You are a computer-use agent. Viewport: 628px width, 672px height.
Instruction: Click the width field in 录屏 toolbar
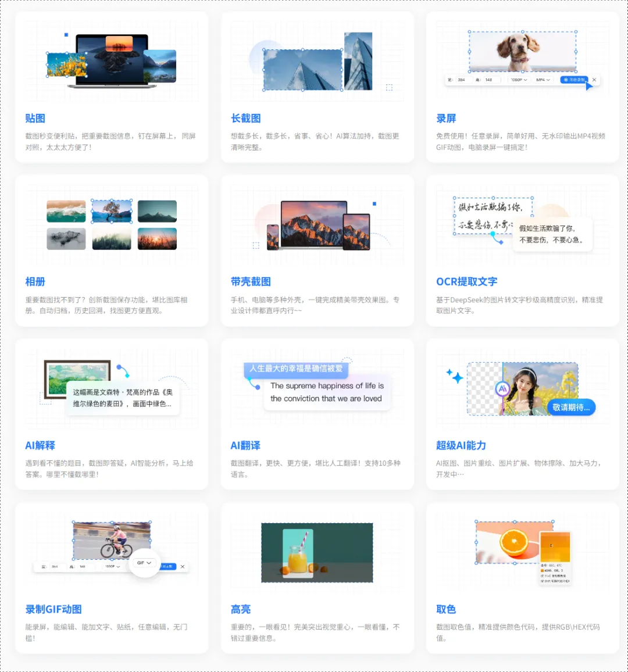[x=465, y=80]
